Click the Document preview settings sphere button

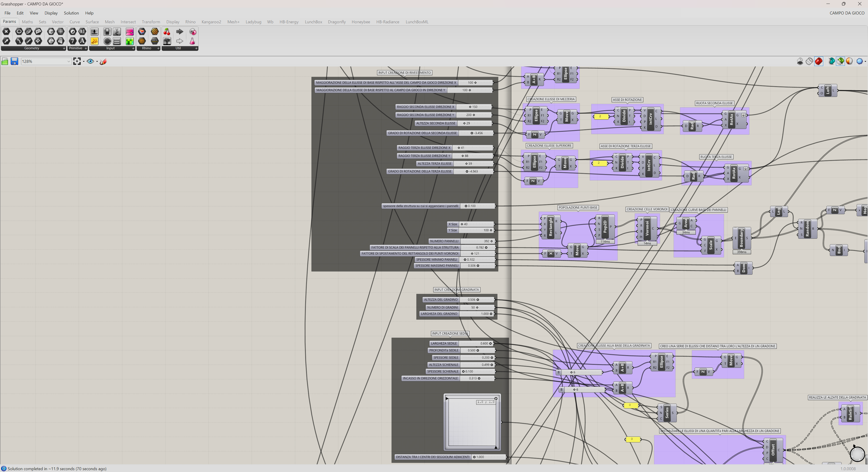click(x=849, y=61)
